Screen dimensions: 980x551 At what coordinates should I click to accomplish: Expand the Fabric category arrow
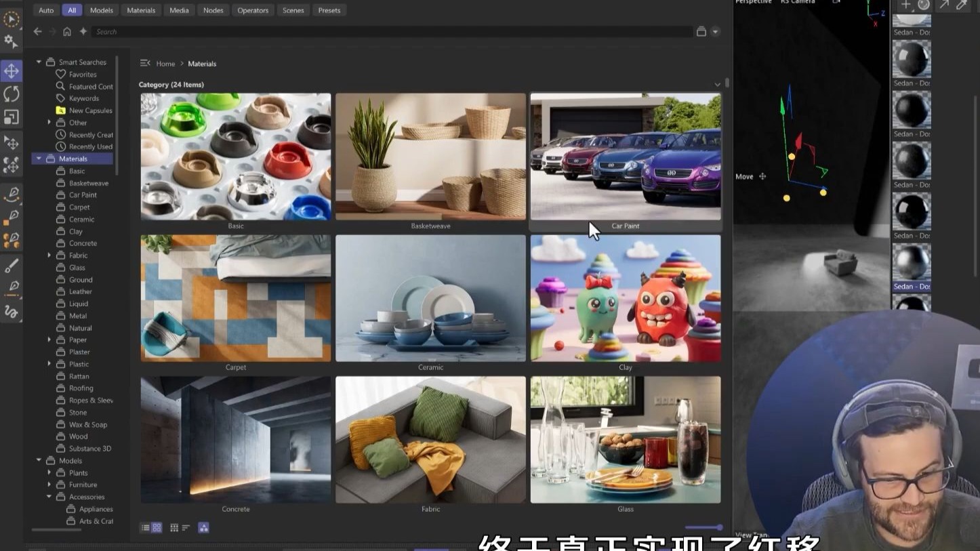point(49,256)
